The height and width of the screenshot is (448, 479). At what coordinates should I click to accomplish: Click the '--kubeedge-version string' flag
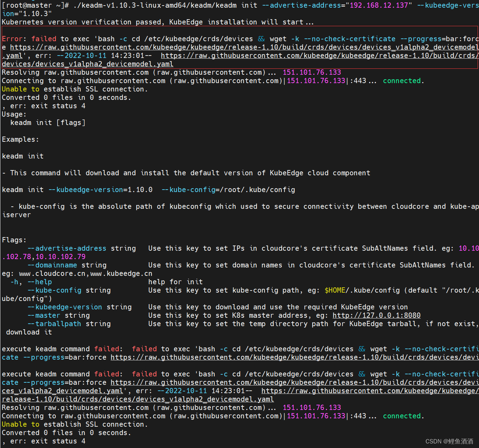[80, 307]
